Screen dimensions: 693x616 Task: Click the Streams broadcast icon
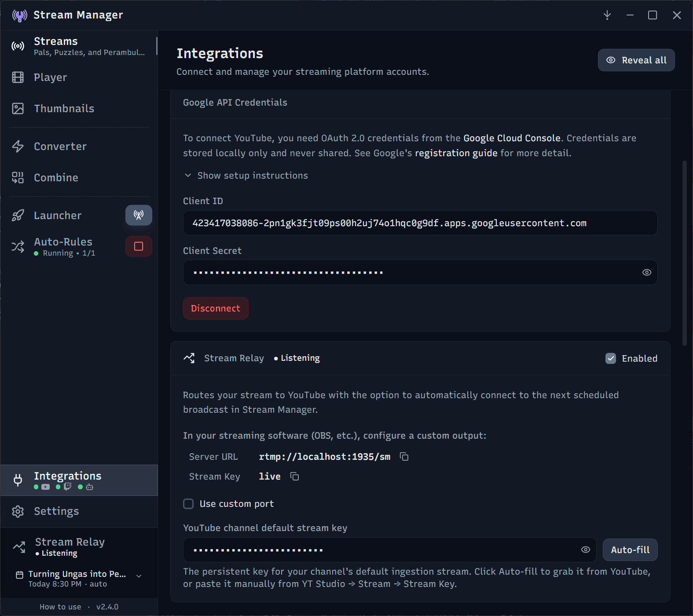tap(18, 46)
